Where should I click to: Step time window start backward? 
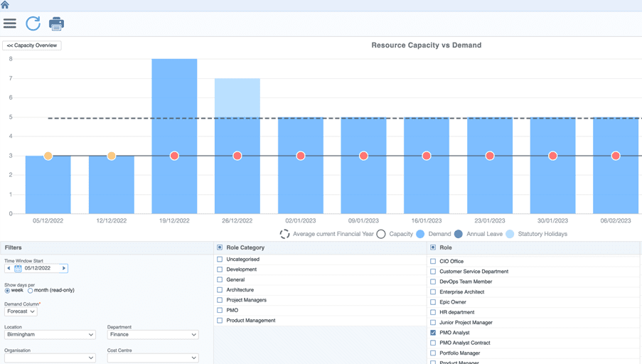tap(9, 268)
